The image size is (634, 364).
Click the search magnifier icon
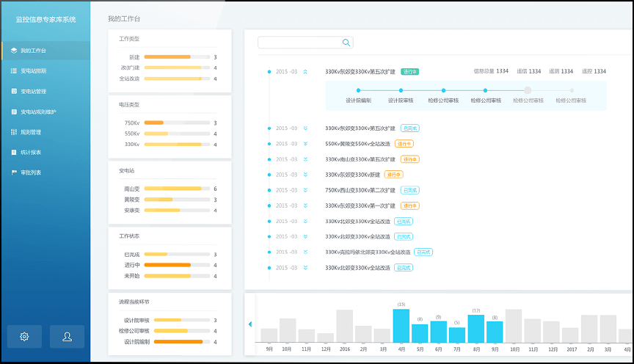346,43
